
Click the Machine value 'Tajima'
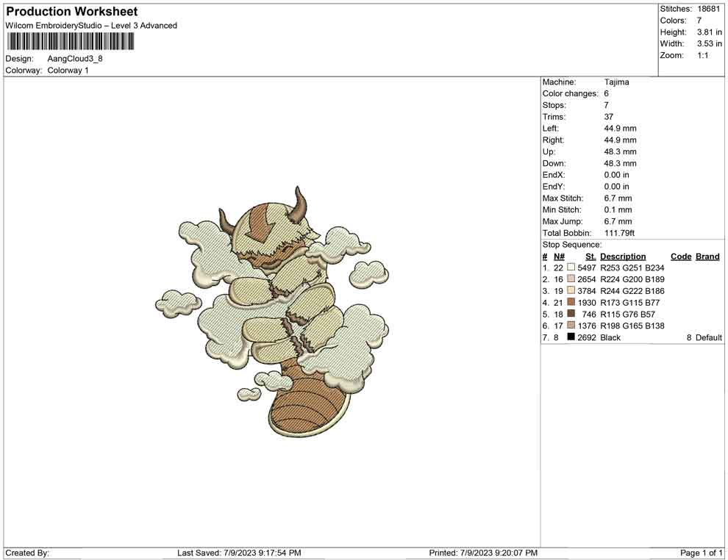(x=616, y=82)
